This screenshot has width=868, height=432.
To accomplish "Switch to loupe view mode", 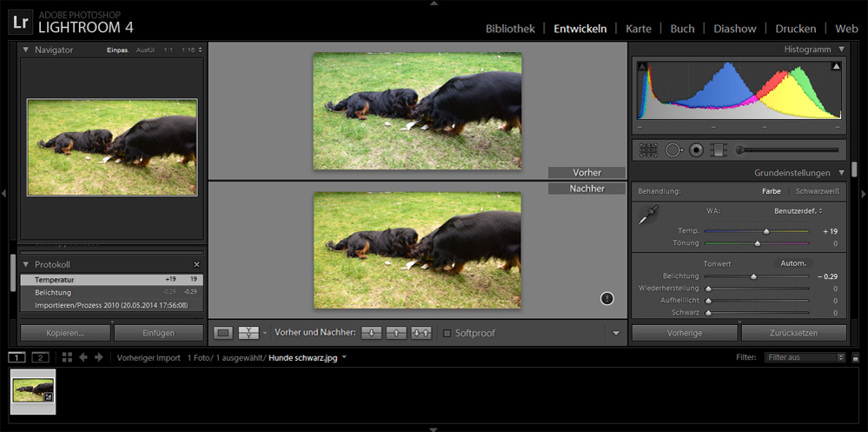I will pos(224,332).
